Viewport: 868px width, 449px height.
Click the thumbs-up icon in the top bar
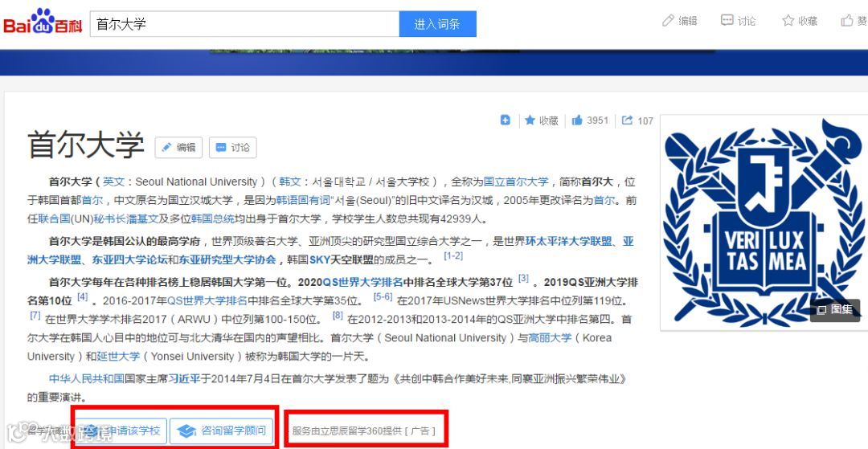click(x=847, y=21)
